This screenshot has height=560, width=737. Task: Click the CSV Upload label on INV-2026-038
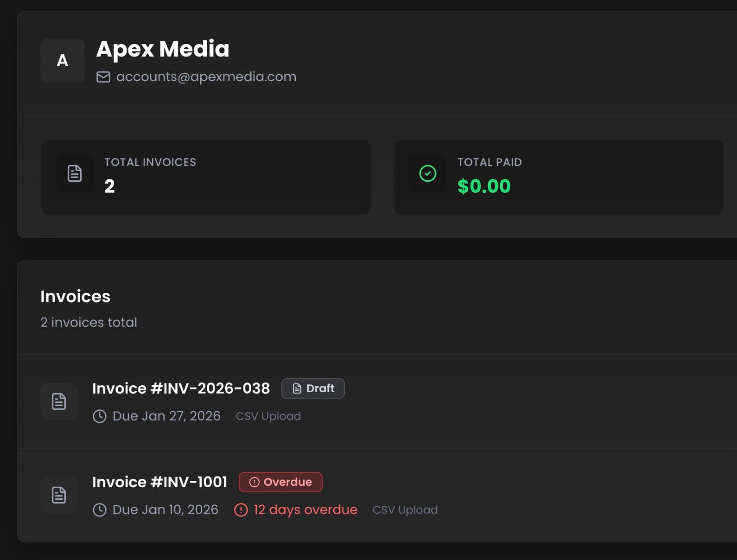[x=268, y=416]
